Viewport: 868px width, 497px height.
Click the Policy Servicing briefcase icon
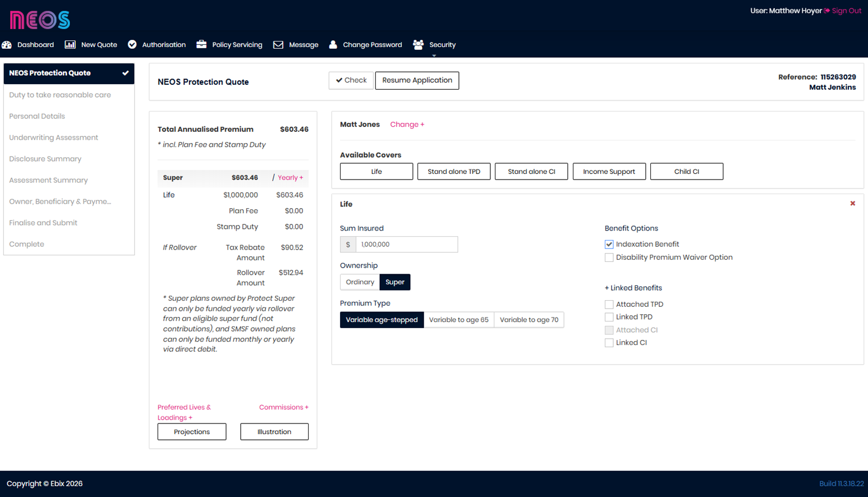(201, 45)
